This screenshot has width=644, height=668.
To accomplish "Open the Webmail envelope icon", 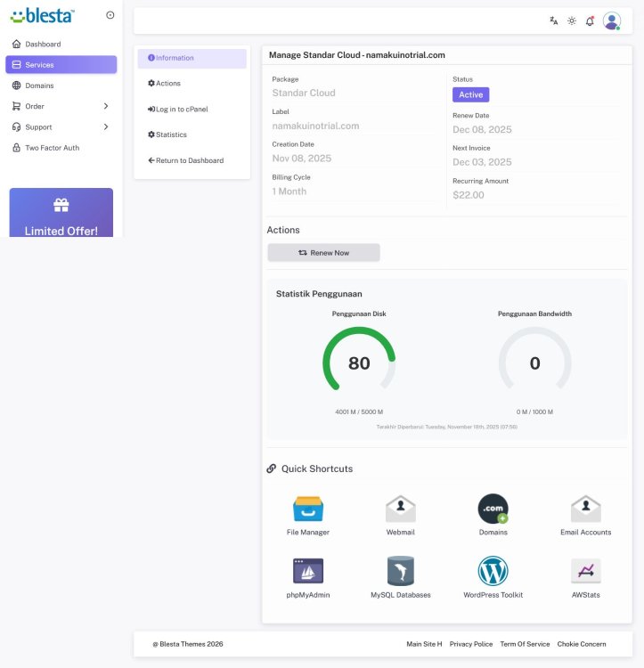I will click(401, 509).
